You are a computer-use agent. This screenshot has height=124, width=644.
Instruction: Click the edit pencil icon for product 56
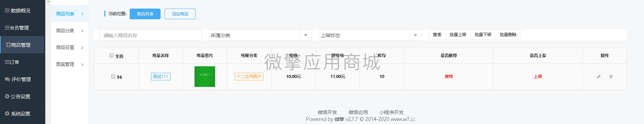click(x=599, y=77)
